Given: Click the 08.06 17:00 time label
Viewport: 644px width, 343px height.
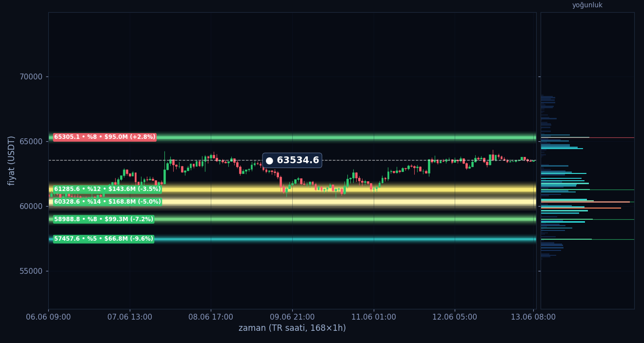Looking at the screenshot, I should (x=211, y=317).
